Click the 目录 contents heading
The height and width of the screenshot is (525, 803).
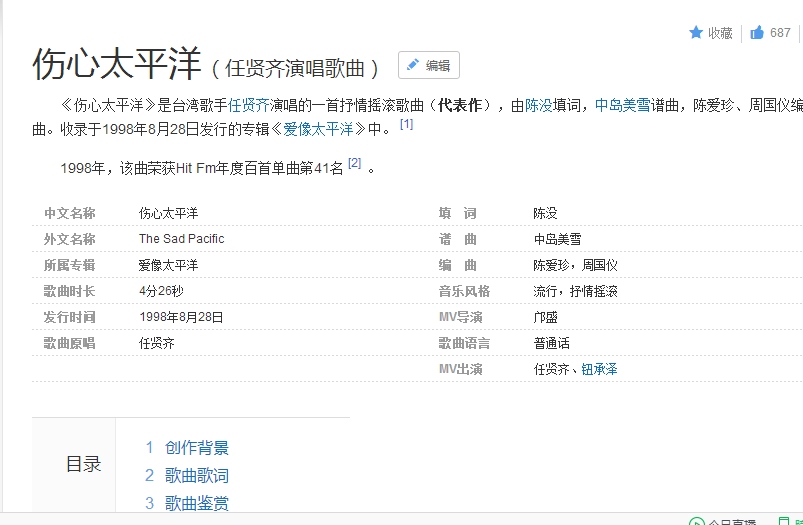(x=84, y=464)
